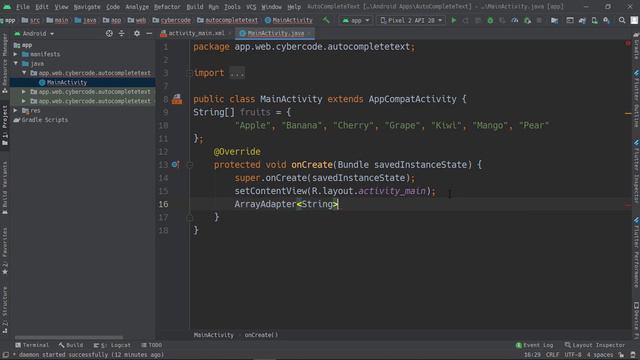The height and width of the screenshot is (360, 640).
Task: Click Attach Debugger to Android Process icon
Action: [x=527, y=20]
